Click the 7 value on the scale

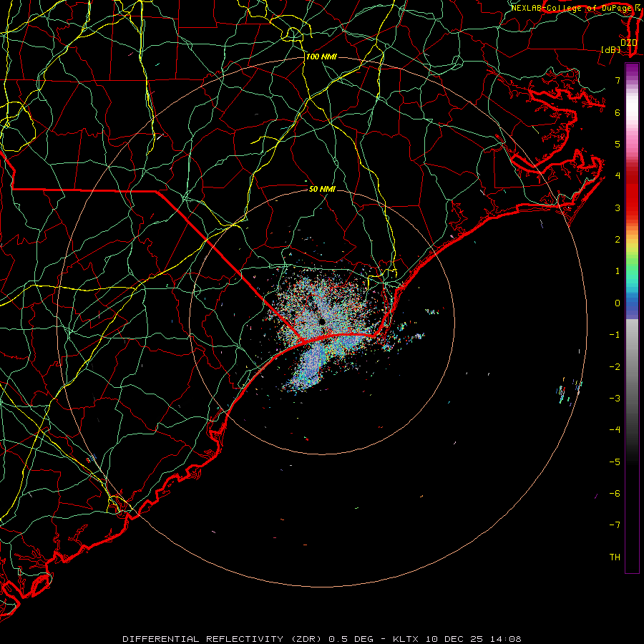[x=618, y=80]
